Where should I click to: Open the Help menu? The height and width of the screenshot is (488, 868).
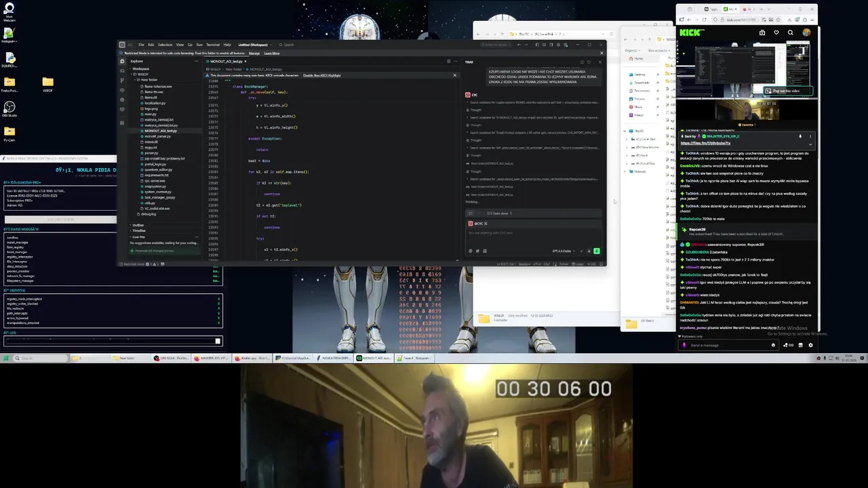(x=227, y=45)
